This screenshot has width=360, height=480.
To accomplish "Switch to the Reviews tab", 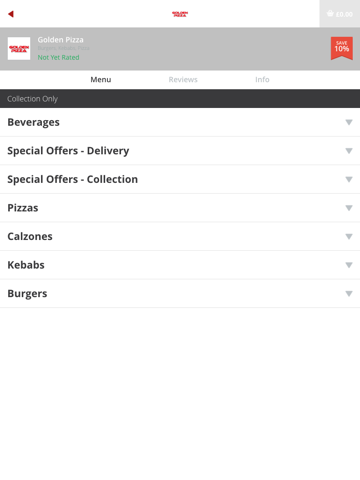I will 183,80.
